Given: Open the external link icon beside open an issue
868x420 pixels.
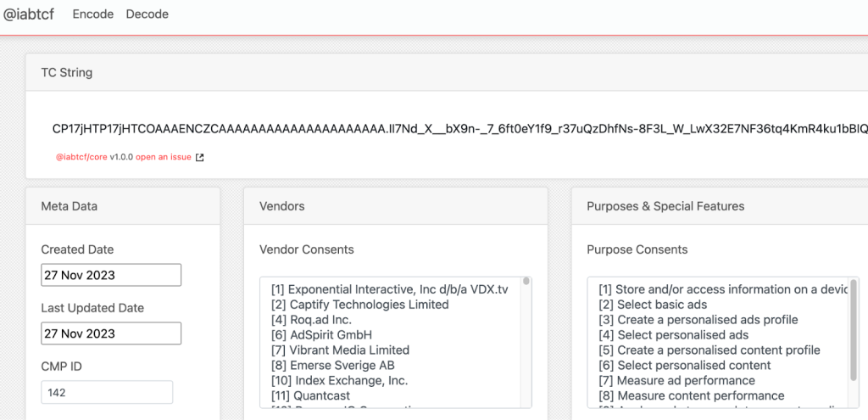Looking at the screenshot, I should tap(200, 157).
